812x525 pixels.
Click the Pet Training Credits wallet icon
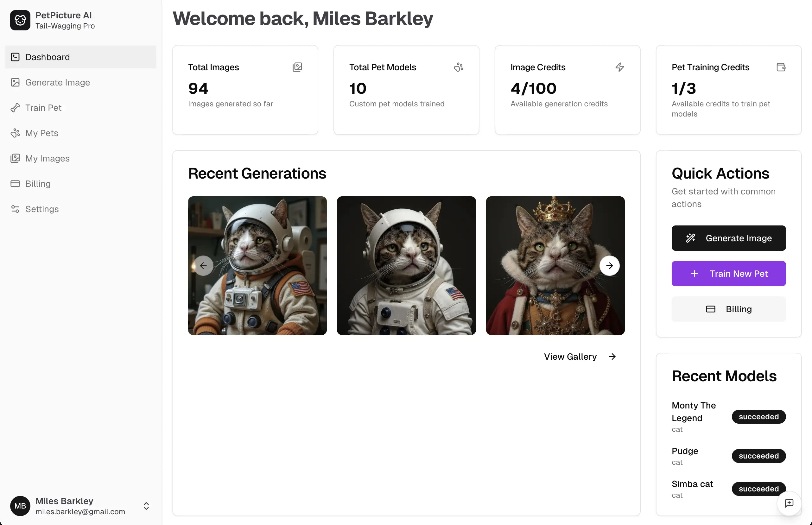781,67
